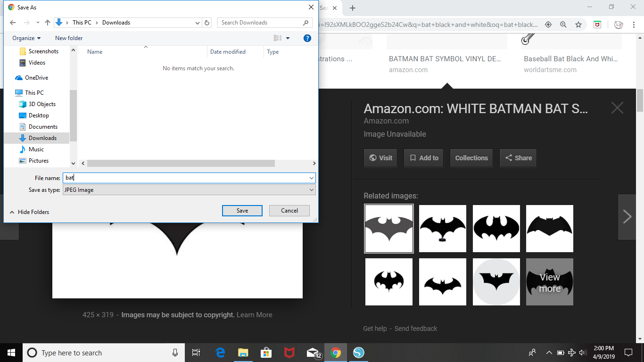Go up one folder level arrow
This screenshot has height=362, width=644.
pyautogui.click(x=48, y=23)
